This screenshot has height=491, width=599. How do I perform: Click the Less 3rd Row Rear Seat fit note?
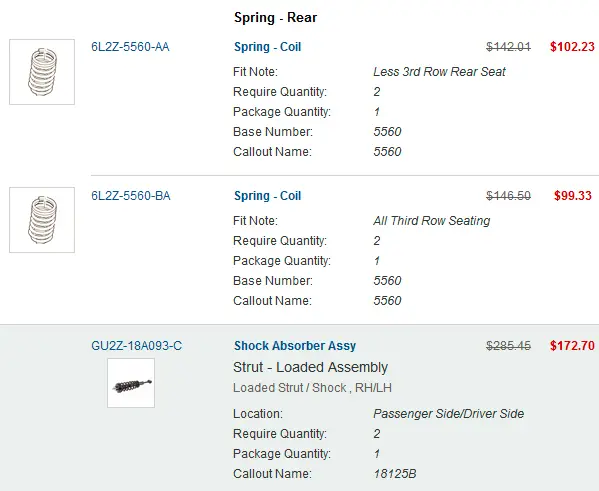click(x=439, y=72)
